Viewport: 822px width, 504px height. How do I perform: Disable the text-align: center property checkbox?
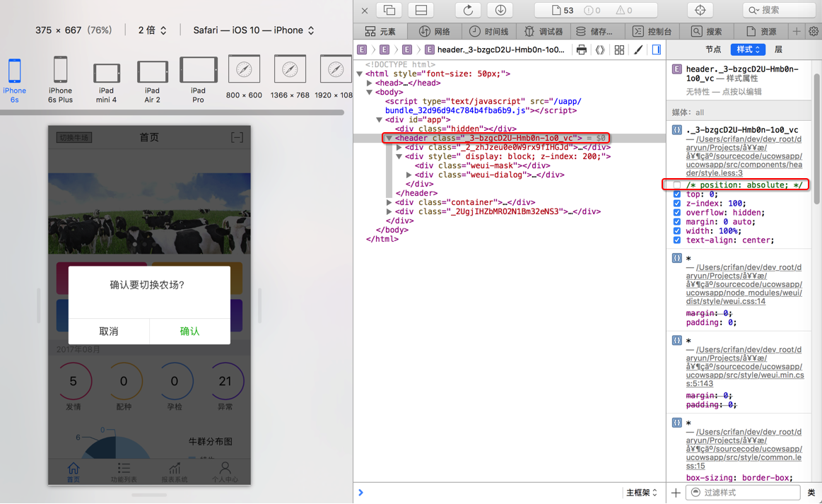pyautogui.click(x=677, y=240)
